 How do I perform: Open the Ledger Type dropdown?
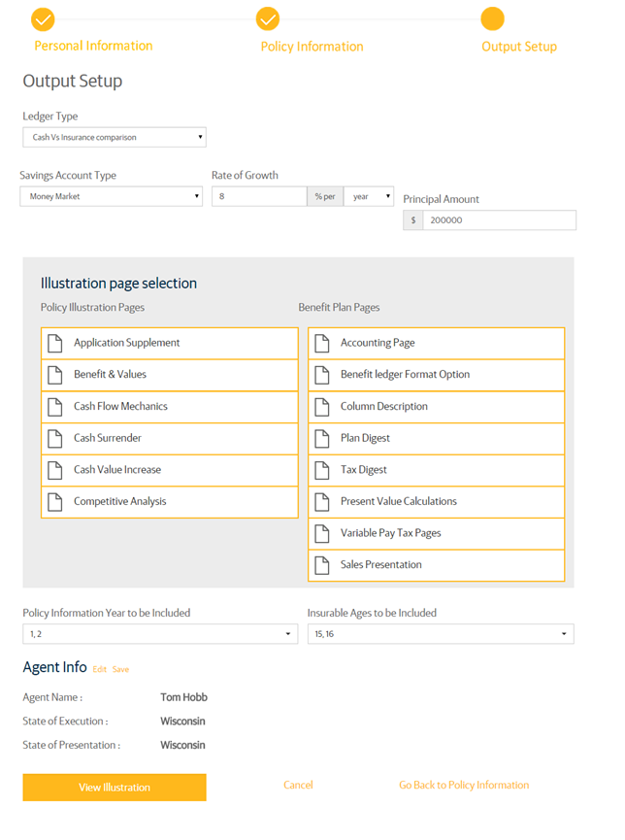tap(115, 138)
